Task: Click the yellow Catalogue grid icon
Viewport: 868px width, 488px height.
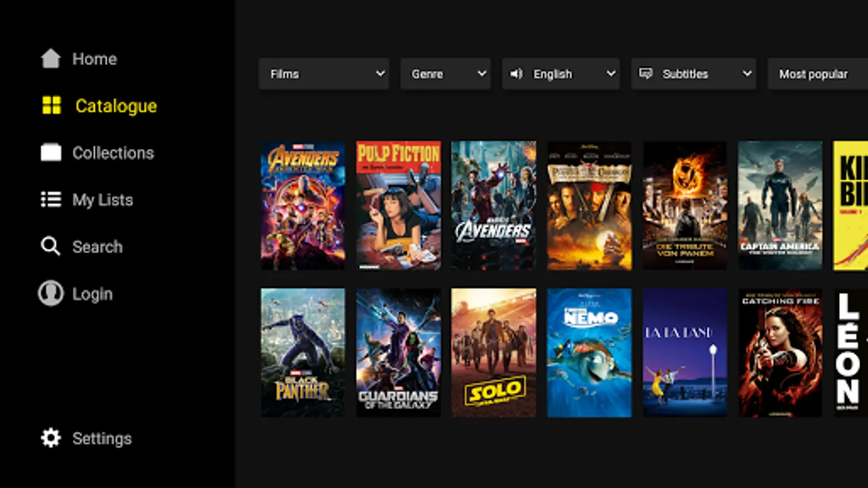Action: coord(52,105)
